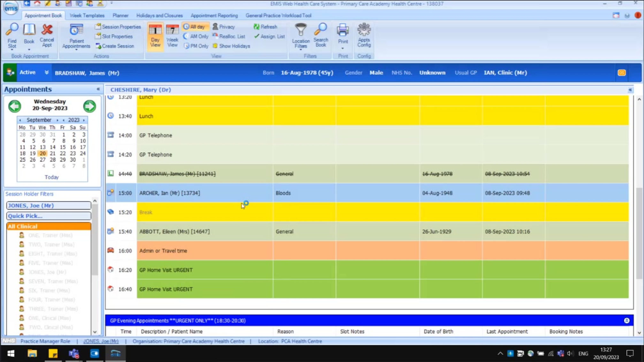Open the Assign. List
The height and width of the screenshot is (362, 644).
tap(269, 36)
